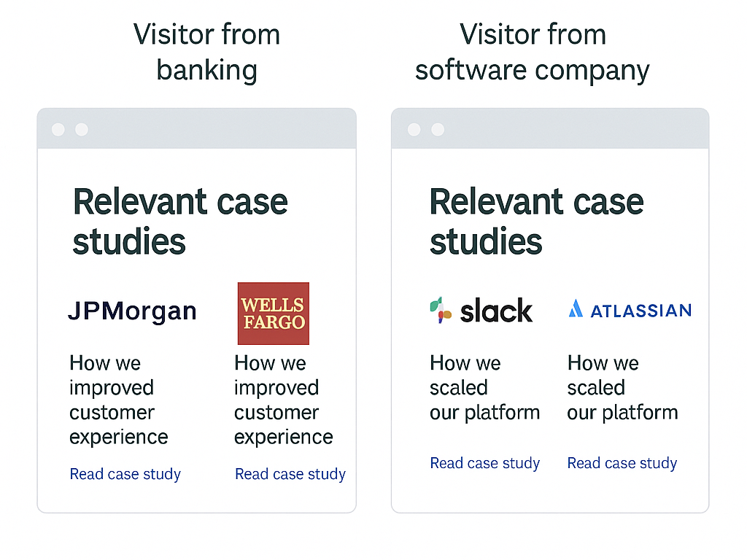The width and height of the screenshot is (747, 560).
Task: Select the Slack "scaled our platform" text
Action: pos(485,387)
